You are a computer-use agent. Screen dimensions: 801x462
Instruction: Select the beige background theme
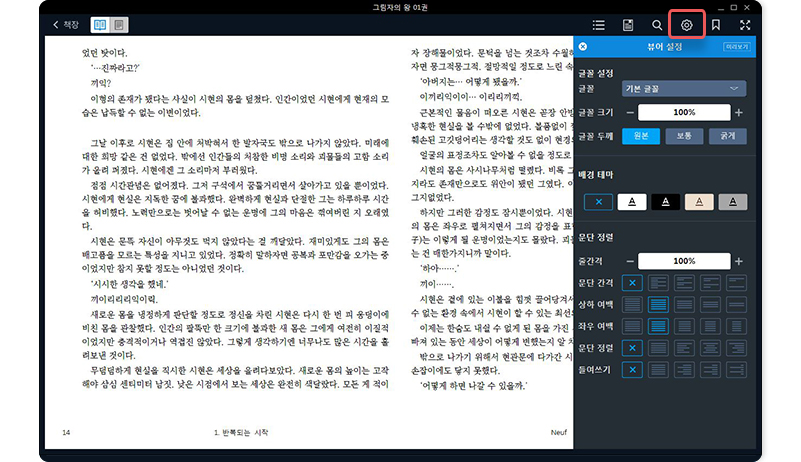click(x=699, y=202)
